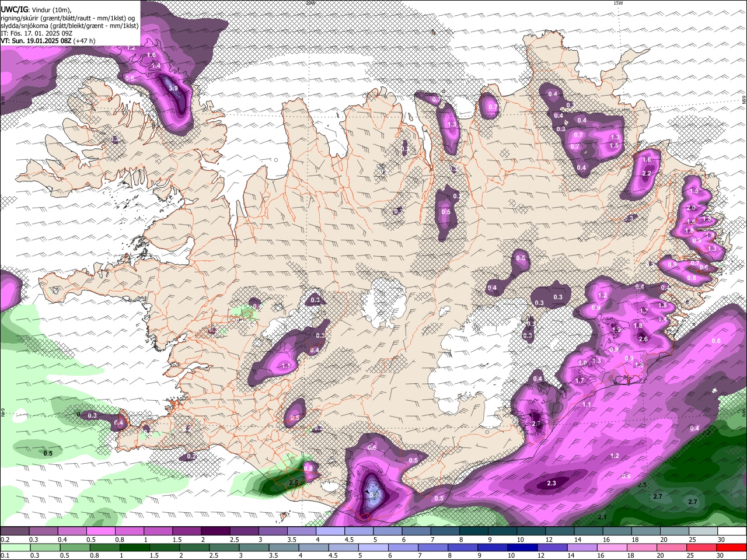This screenshot has height=560, width=747.
Task: Click the 'UWC/IG: Vindur (10m)' title text
Action: click(36, 9)
